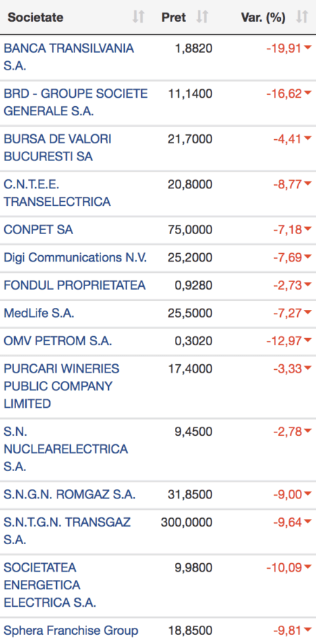Click the red down arrow beside -19,91

(308, 49)
